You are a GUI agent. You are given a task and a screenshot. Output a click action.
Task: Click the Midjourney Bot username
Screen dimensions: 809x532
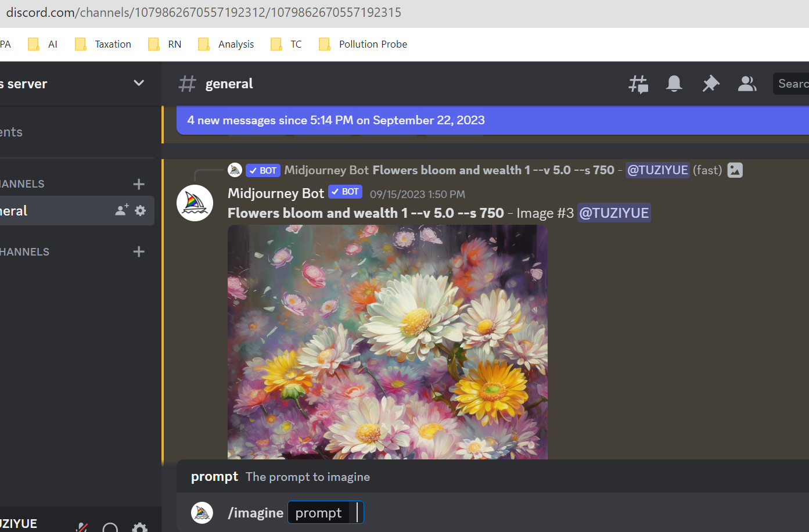click(276, 193)
